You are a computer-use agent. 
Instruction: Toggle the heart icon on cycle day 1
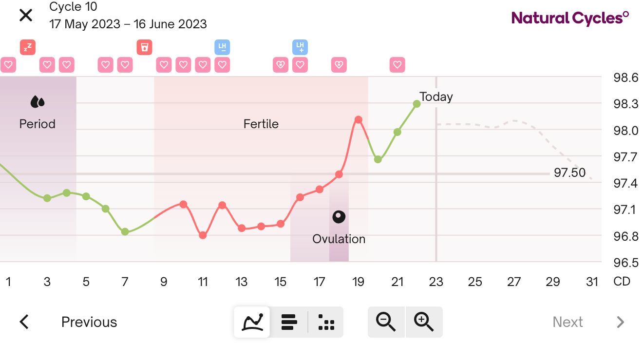coord(8,65)
